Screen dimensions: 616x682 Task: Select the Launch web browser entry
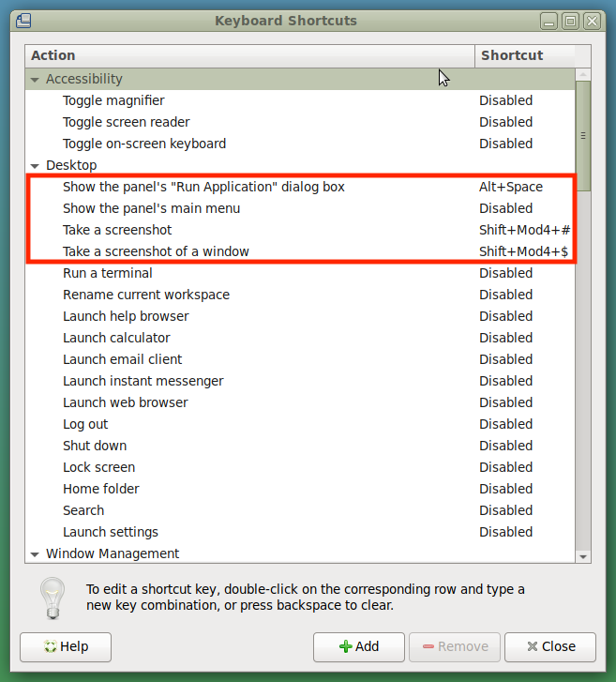(125, 402)
